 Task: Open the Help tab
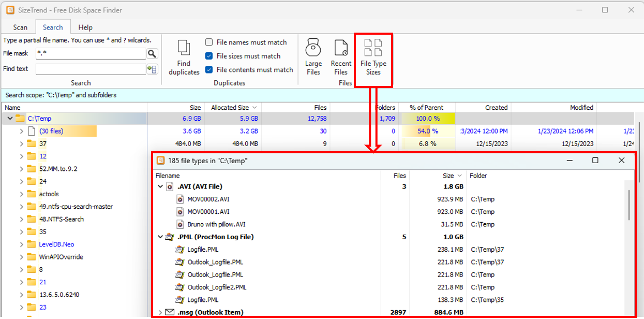pos(85,27)
